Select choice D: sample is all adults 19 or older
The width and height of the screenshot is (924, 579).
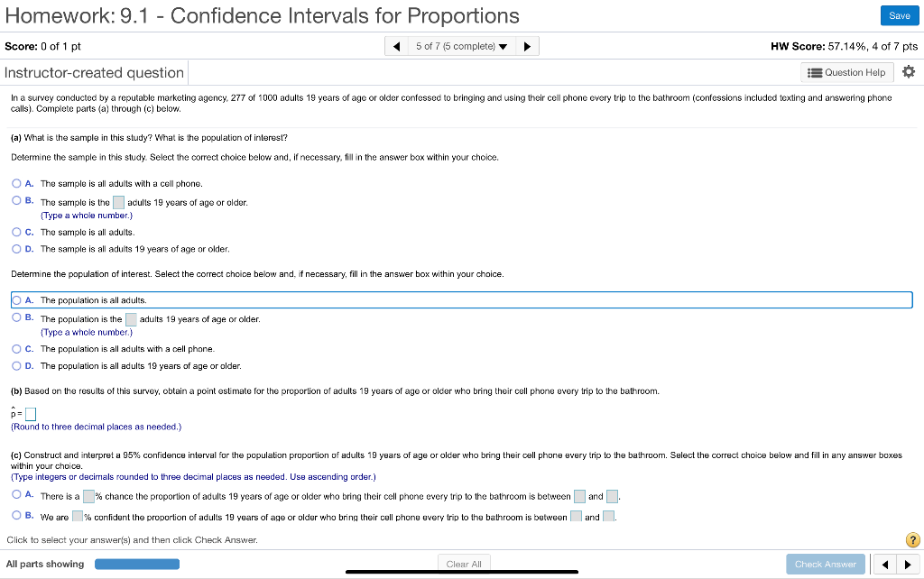[15, 249]
